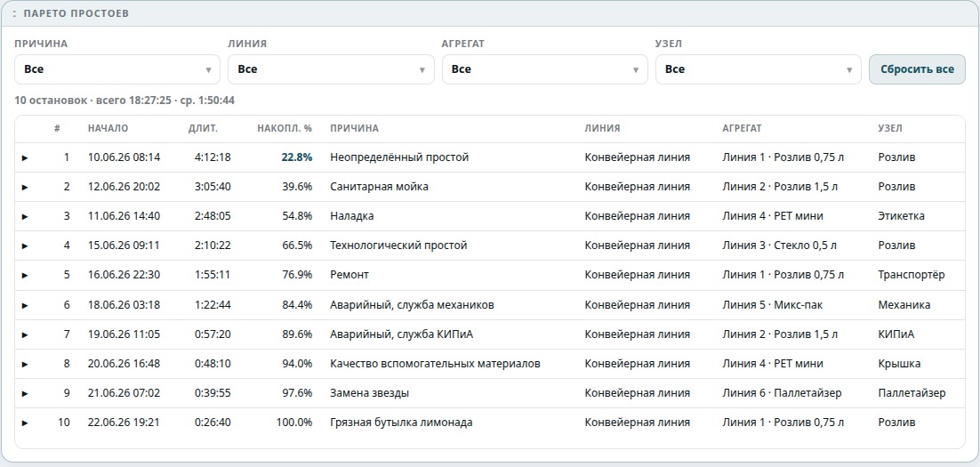
Task: Click duration 2:48:05
Action: (x=213, y=216)
